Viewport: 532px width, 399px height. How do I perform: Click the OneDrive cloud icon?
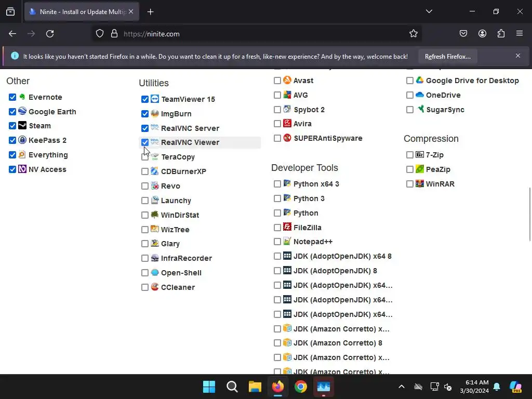[x=420, y=95]
